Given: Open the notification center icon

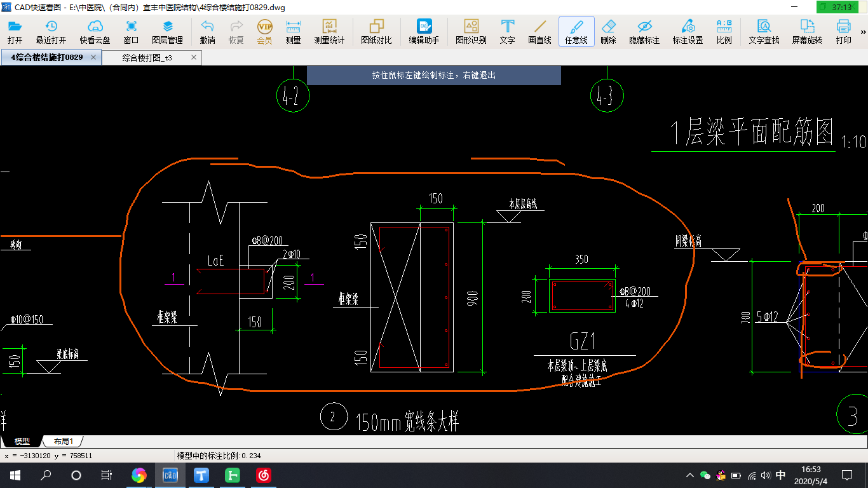Looking at the screenshot, I should pos(847,475).
